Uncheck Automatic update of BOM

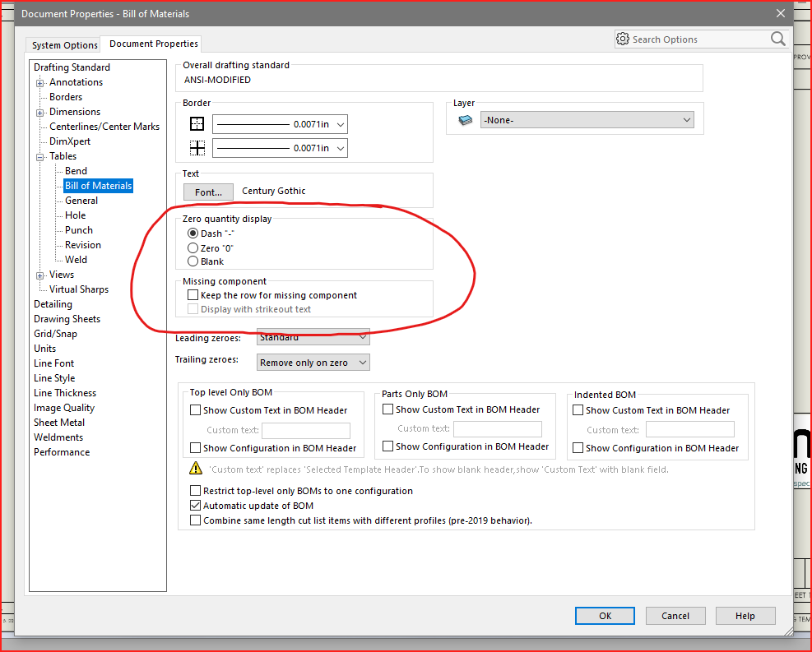(x=196, y=506)
